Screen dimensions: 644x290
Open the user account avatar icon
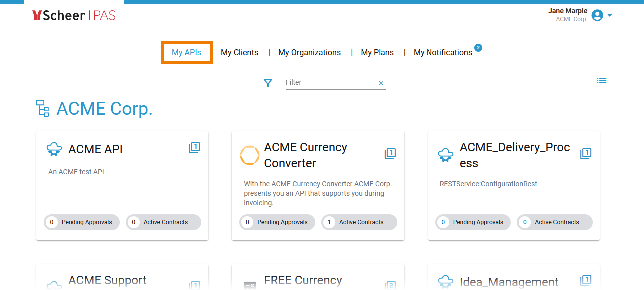(x=597, y=16)
